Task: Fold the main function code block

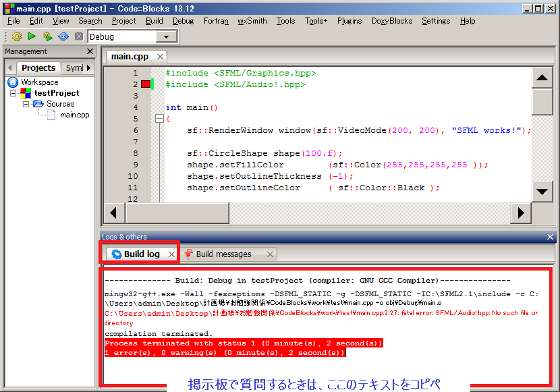Action: point(159,119)
